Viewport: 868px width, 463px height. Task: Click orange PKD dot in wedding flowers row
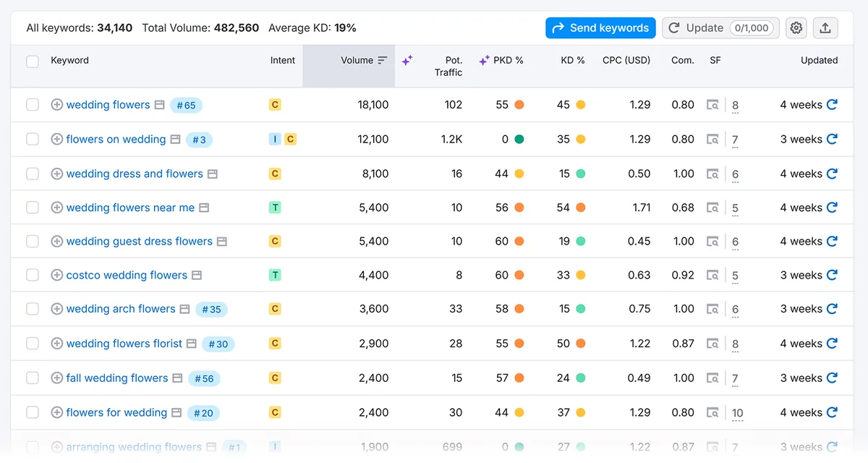(x=519, y=105)
